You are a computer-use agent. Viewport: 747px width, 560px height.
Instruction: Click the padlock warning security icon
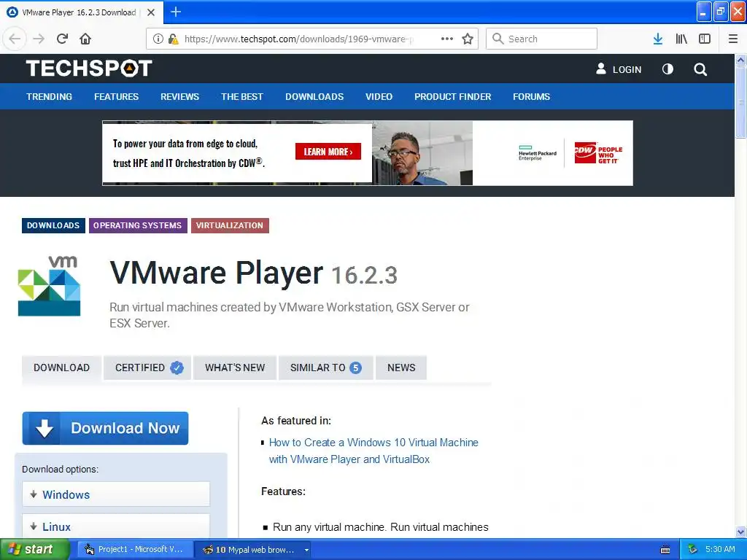(x=174, y=39)
